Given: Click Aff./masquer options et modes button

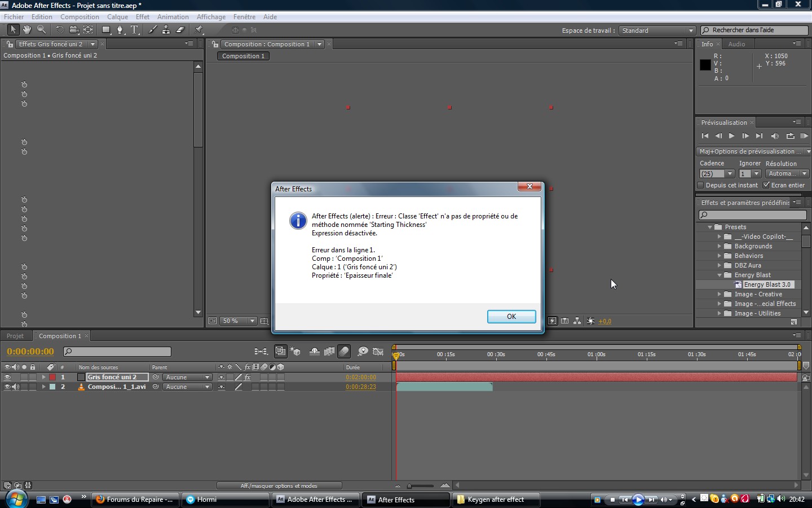Looking at the screenshot, I should pyautogui.click(x=279, y=485).
